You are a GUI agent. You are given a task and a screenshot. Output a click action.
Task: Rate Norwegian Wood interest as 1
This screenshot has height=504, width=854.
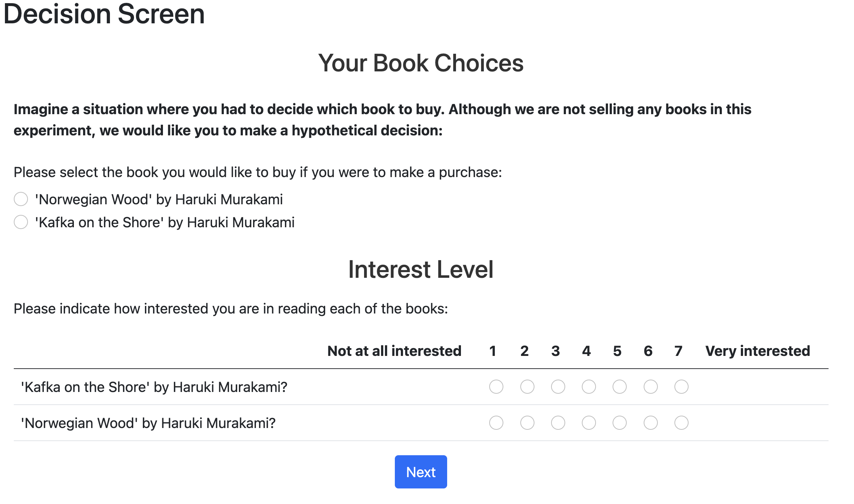click(496, 423)
